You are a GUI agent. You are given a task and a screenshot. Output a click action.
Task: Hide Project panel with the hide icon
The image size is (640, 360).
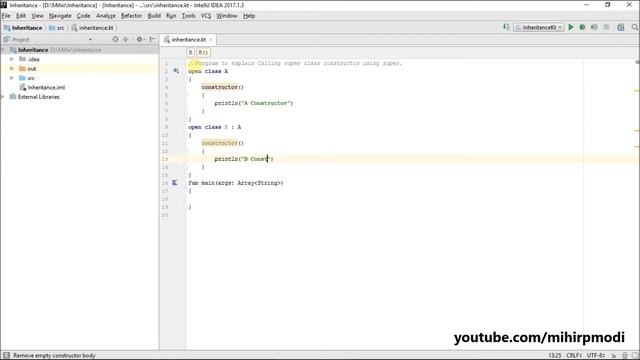pyautogui.click(x=152, y=39)
